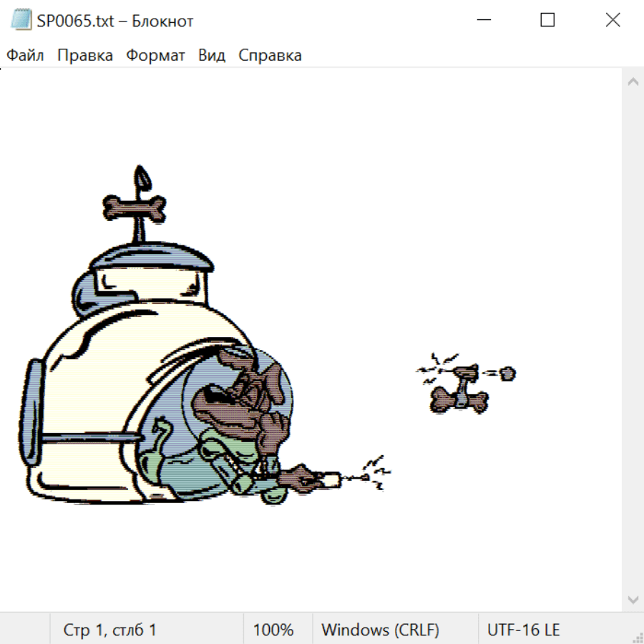
Task: Click the scrollbar up arrow
Action: pos(633,82)
